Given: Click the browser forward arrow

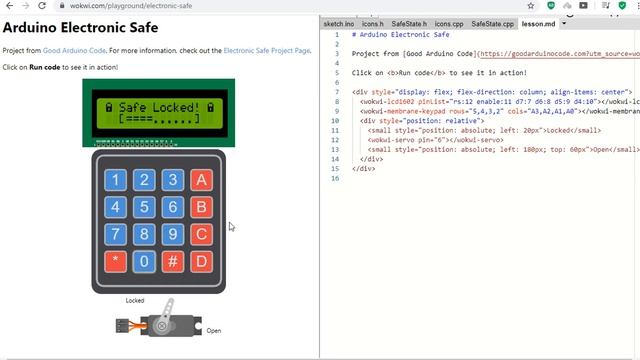Looking at the screenshot, I should pos(25,6).
